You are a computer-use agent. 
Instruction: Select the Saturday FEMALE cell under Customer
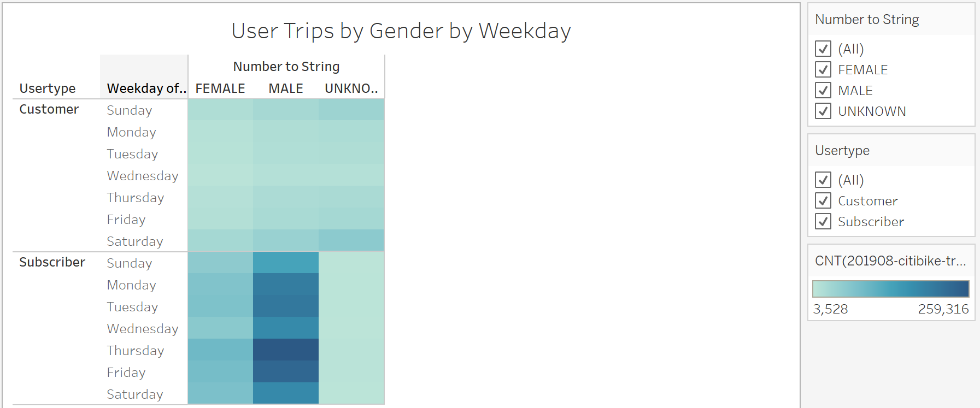(x=220, y=241)
